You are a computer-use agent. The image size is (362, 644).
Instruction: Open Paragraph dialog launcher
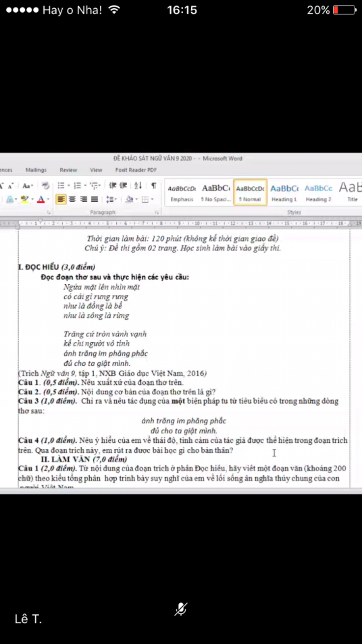(156, 212)
